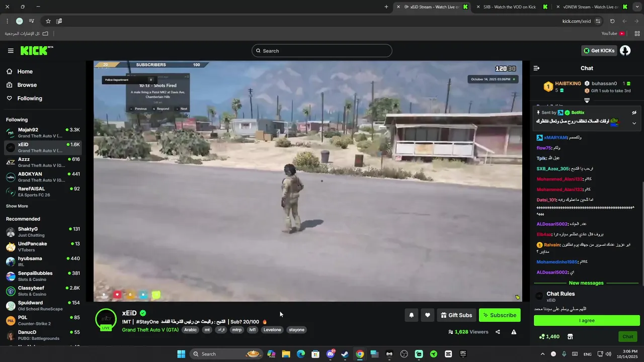Open Discord from the taskbar
Image resolution: width=644 pixels, height=362 pixels.
(330, 354)
